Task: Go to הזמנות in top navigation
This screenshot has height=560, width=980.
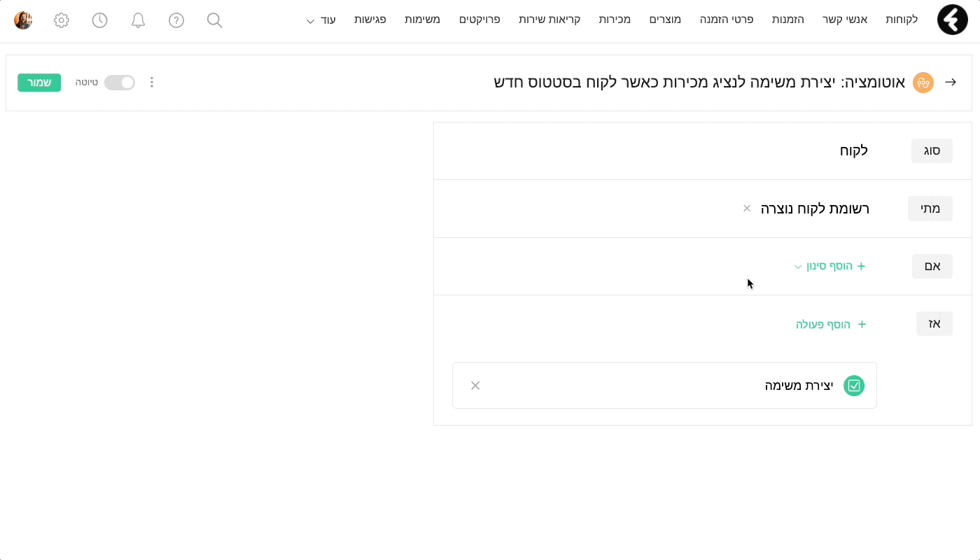Action: click(x=788, y=20)
